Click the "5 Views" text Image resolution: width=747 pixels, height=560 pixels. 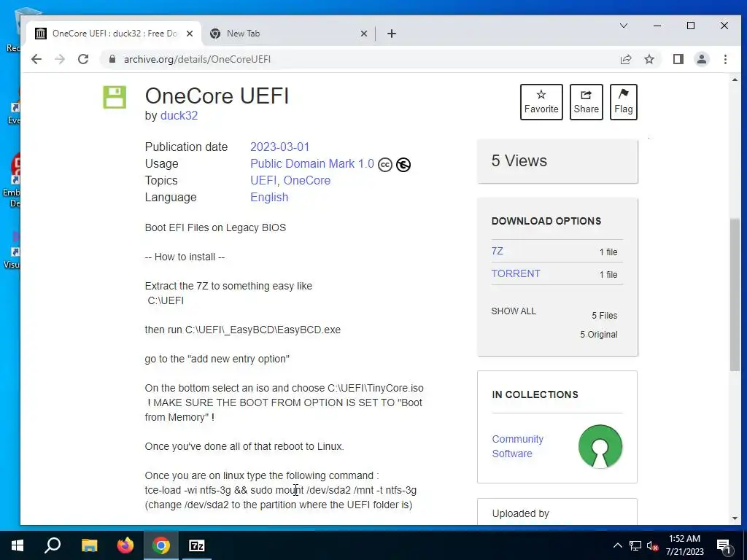[x=519, y=161]
